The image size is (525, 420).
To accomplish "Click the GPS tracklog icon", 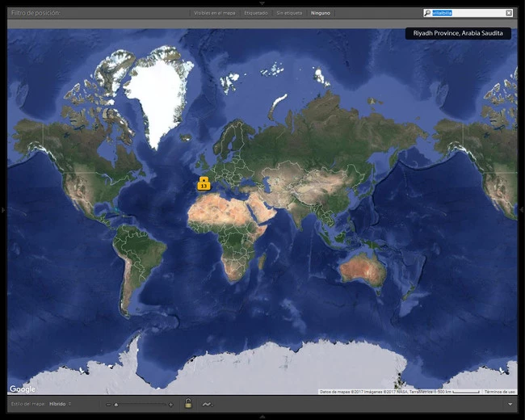I will pos(207,404).
